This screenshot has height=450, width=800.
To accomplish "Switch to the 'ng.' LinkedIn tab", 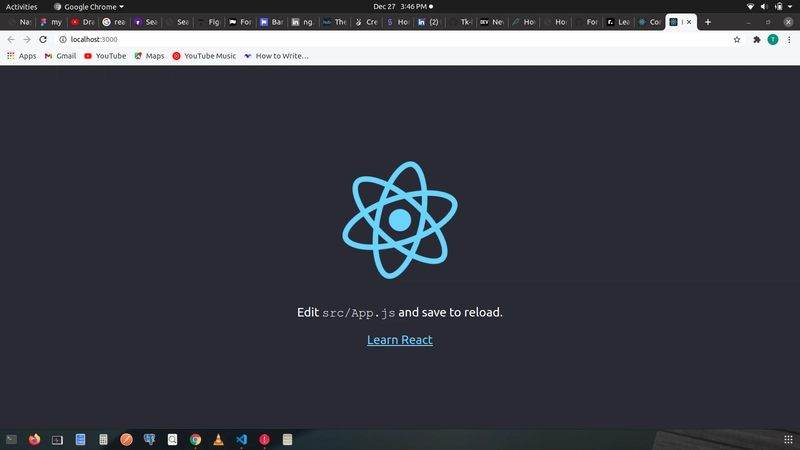I will 303,22.
